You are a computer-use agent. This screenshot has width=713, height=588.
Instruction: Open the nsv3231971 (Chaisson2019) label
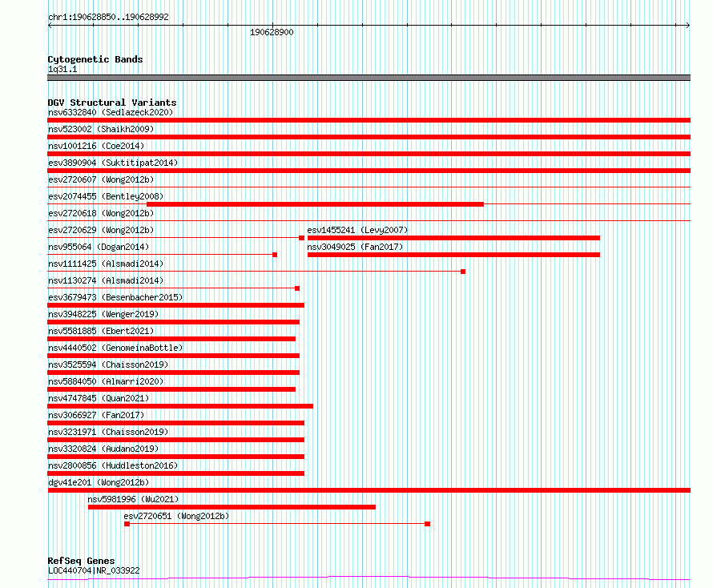point(108,432)
